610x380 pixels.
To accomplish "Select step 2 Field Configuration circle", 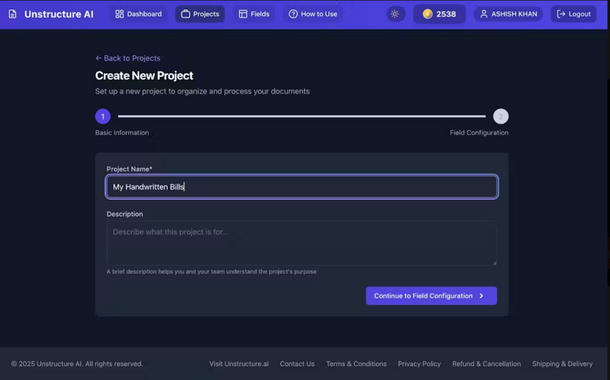I will pos(501,116).
